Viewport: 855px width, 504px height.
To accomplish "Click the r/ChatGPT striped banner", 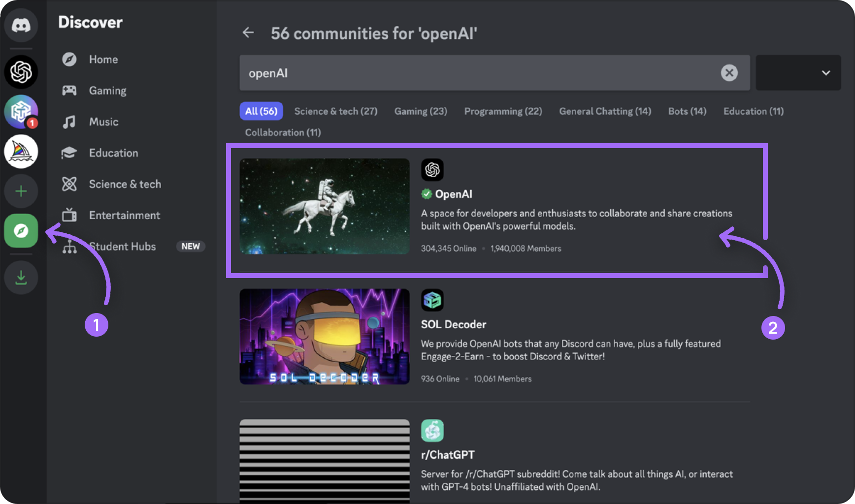I will coord(325,461).
